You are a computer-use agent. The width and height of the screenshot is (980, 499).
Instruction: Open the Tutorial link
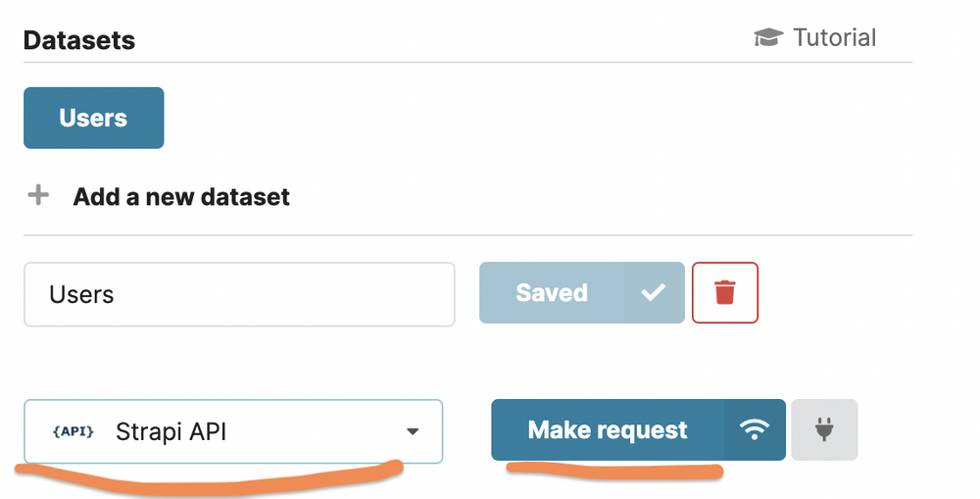(x=834, y=38)
